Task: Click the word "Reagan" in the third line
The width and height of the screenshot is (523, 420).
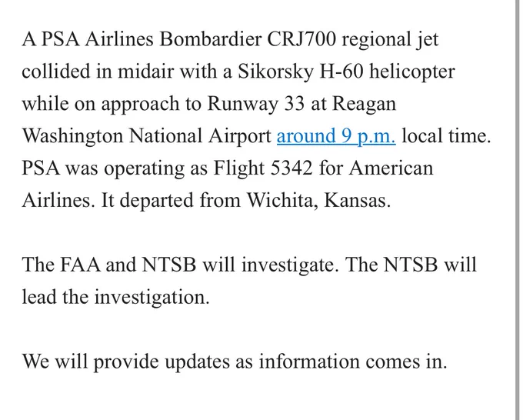Action: [365, 104]
